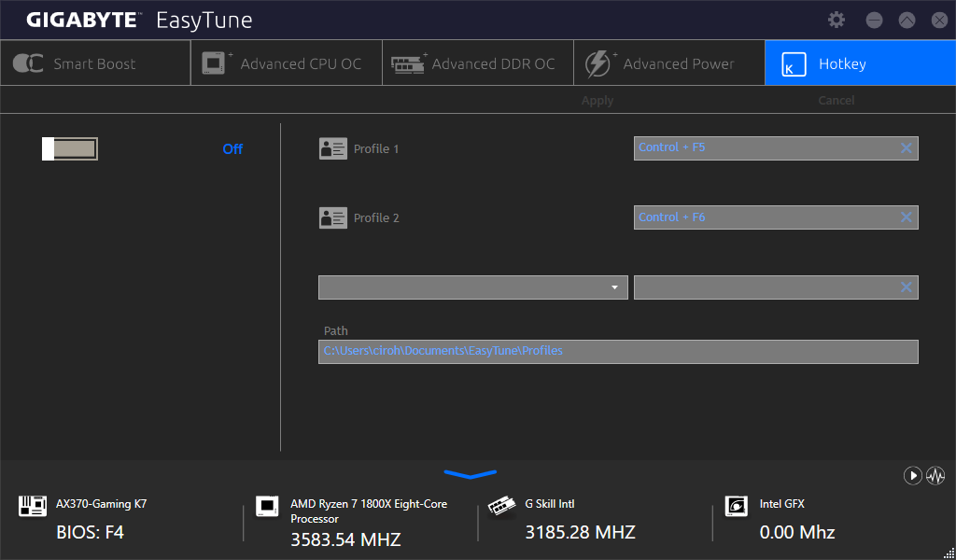Clear the Control + F6 hotkey
Viewport: 956px width, 560px height.
coord(906,217)
